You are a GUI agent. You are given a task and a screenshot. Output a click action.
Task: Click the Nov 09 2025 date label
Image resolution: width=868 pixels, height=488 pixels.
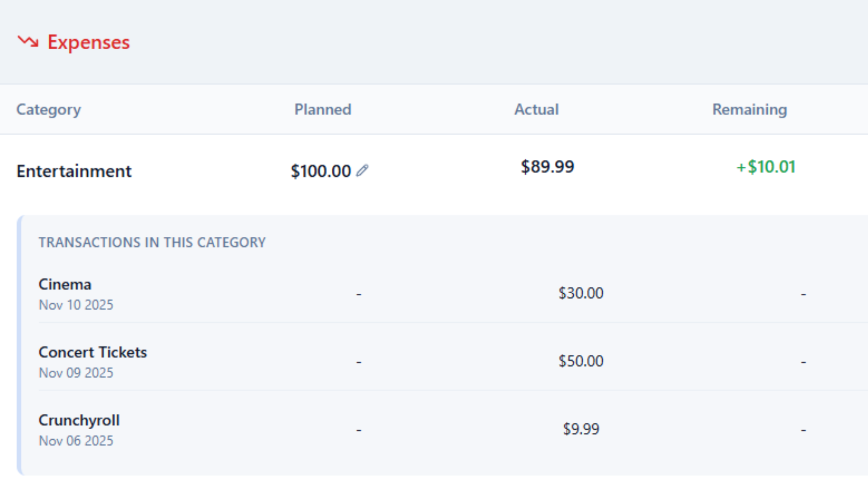pos(75,372)
